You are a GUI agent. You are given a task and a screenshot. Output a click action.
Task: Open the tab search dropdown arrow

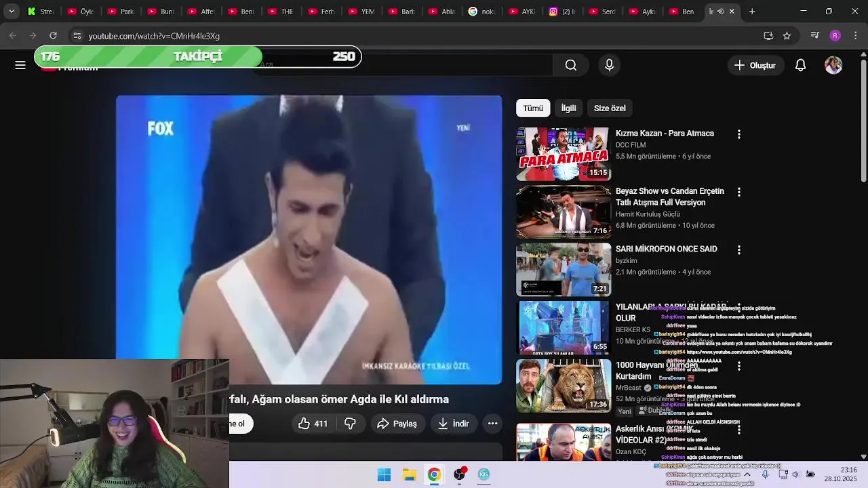[12, 12]
